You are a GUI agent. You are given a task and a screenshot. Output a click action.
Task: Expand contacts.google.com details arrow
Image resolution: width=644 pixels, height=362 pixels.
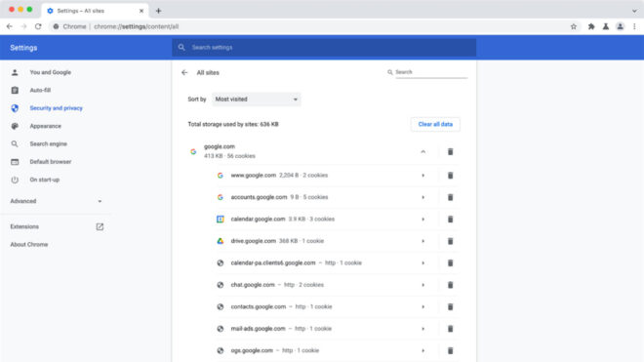(x=423, y=307)
